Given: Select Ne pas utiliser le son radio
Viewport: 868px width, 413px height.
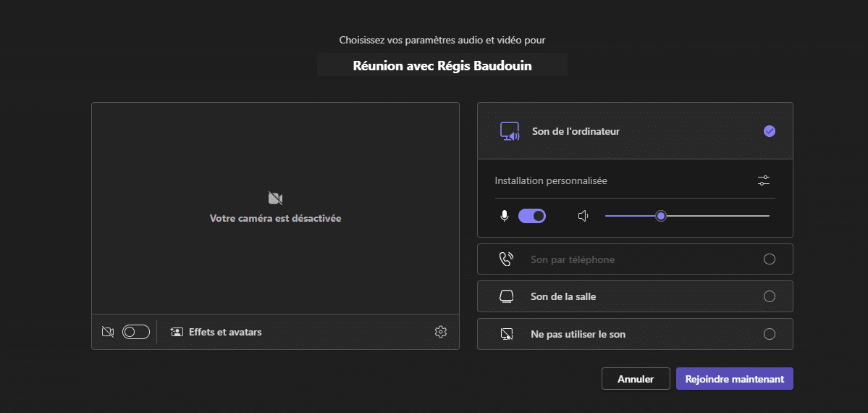Looking at the screenshot, I should pyautogui.click(x=770, y=334).
